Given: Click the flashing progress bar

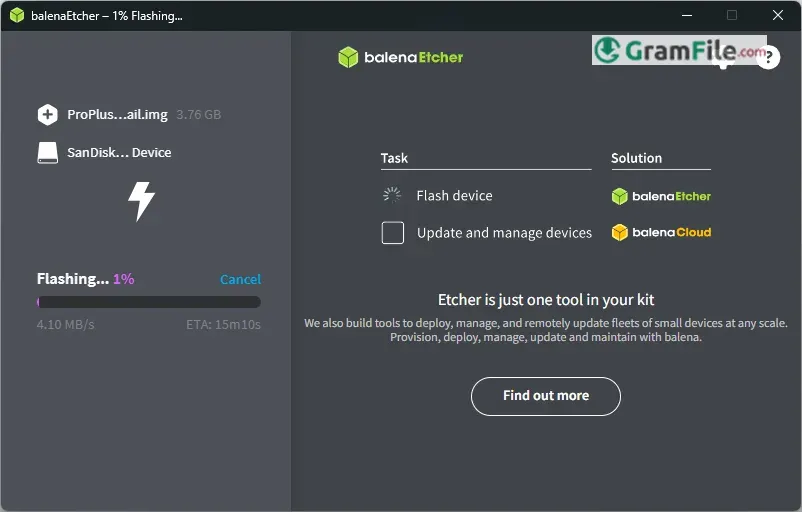Looking at the screenshot, I should point(149,302).
